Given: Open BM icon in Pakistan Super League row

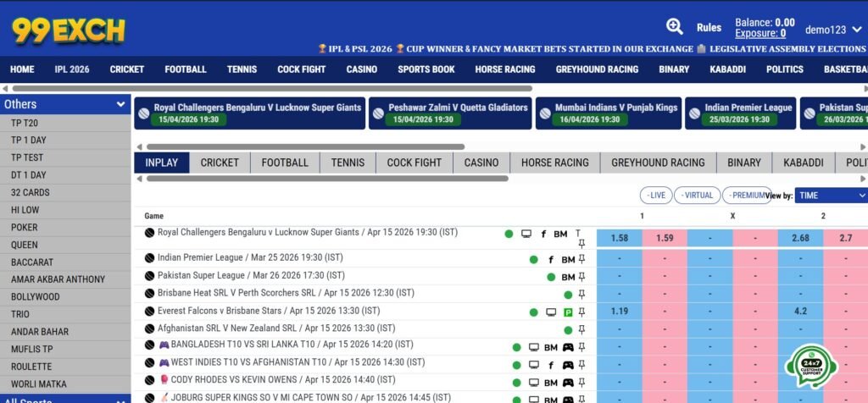Looking at the screenshot, I should click(x=568, y=277).
